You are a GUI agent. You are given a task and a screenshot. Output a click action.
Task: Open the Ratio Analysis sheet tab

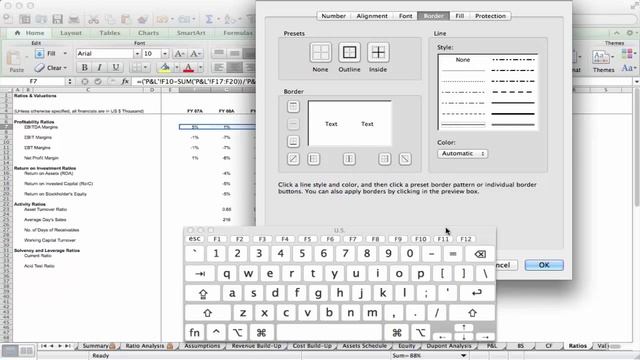[148, 346]
